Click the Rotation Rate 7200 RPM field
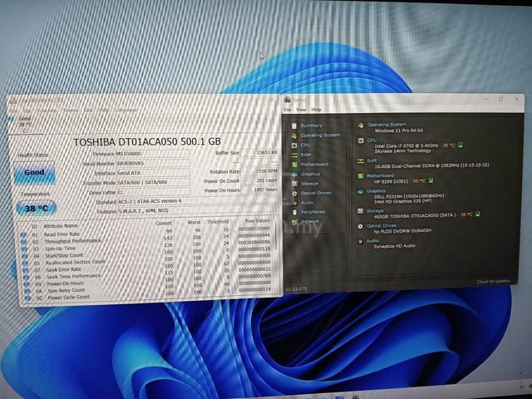Screen dimensions: 532x399 (259, 171)
